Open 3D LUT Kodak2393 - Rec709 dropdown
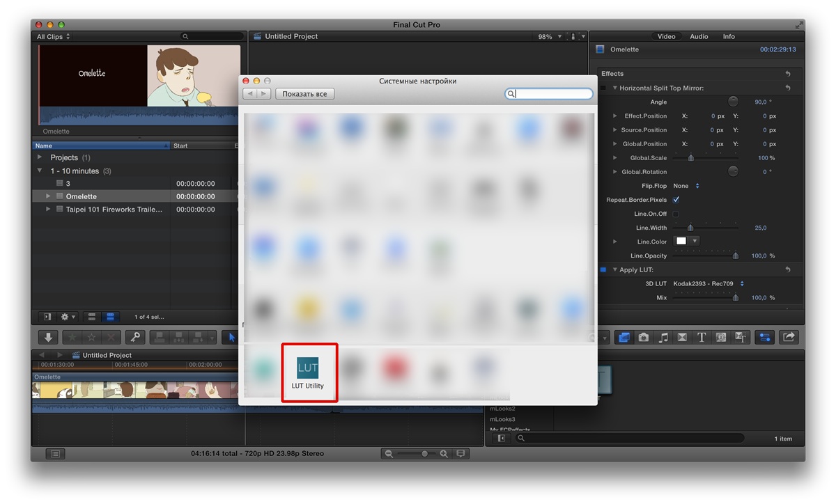 [x=709, y=283]
